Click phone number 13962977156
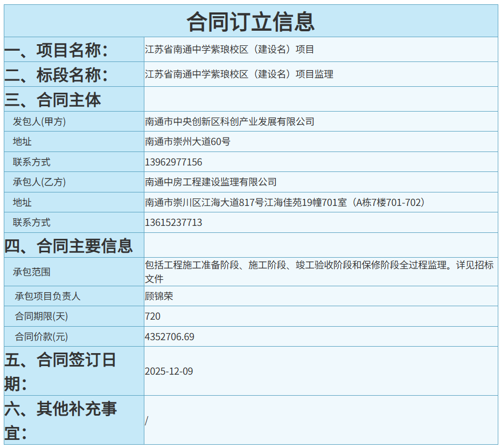501x448 pixels. (173, 162)
